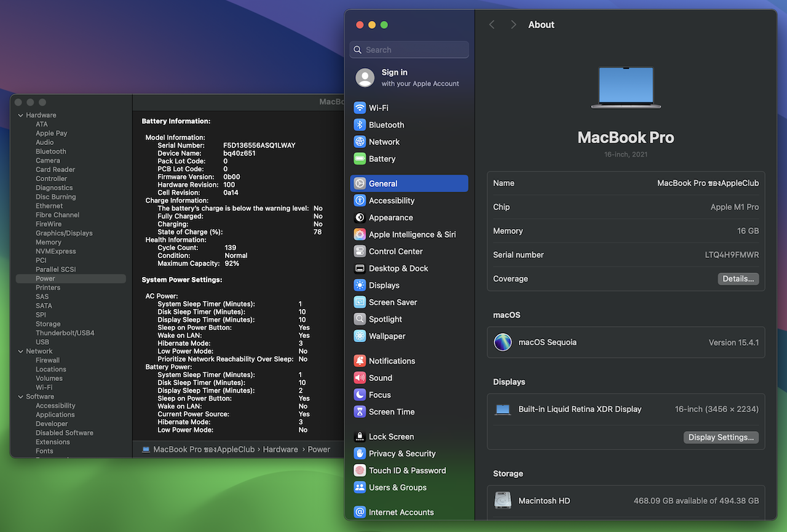
Task: Click the macOS Sequoia logo icon
Action: coord(503,342)
